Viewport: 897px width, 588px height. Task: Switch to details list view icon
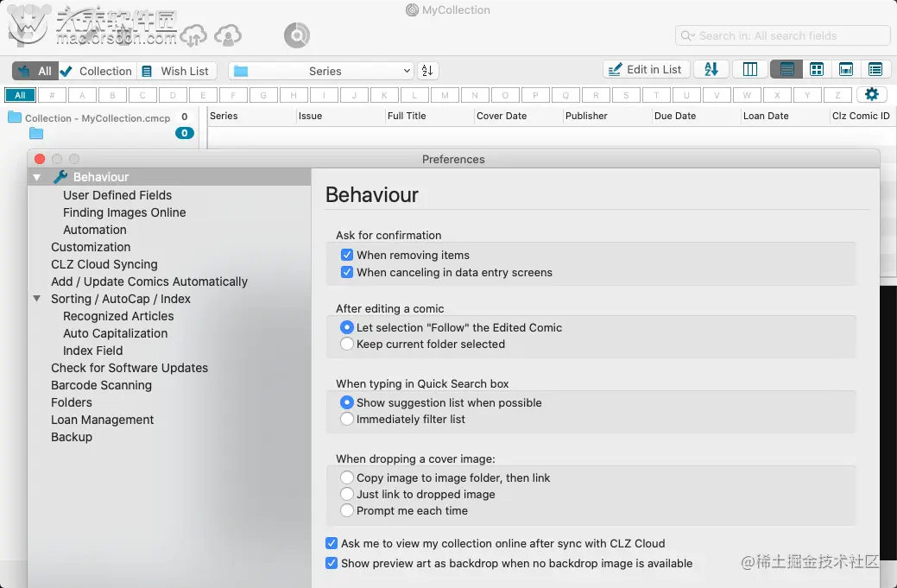click(x=875, y=70)
